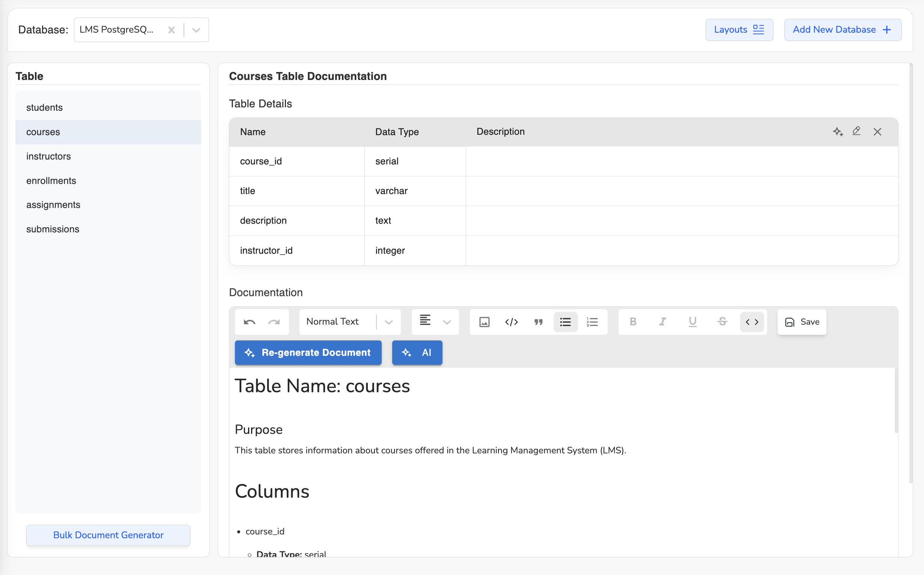Toggle italic text formatting
924x575 pixels.
pyautogui.click(x=662, y=322)
